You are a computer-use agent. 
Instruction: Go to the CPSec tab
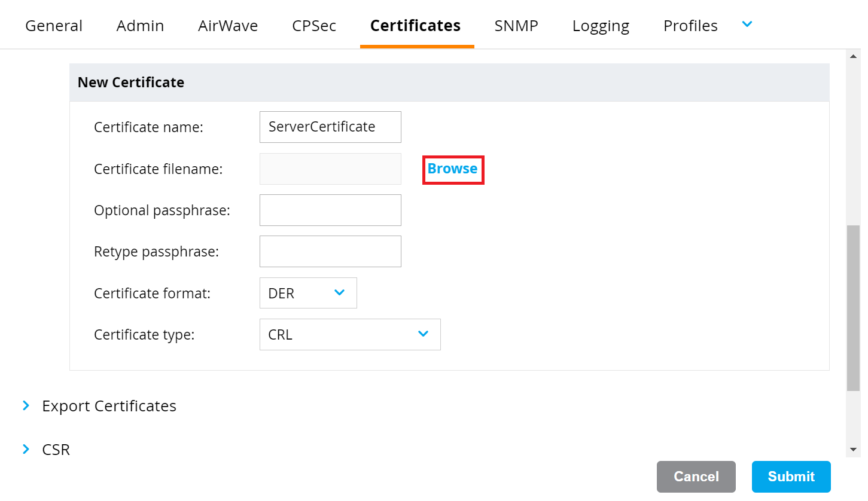click(314, 26)
